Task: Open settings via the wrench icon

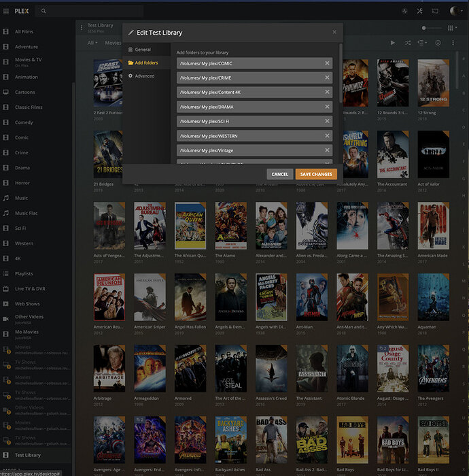Action: pos(419,11)
